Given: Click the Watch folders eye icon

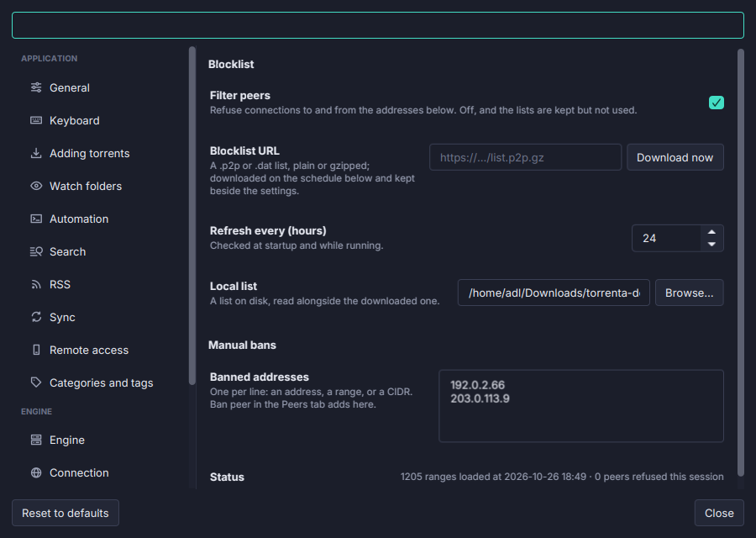Looking at the screenshot, I should (x=36, y=186).
